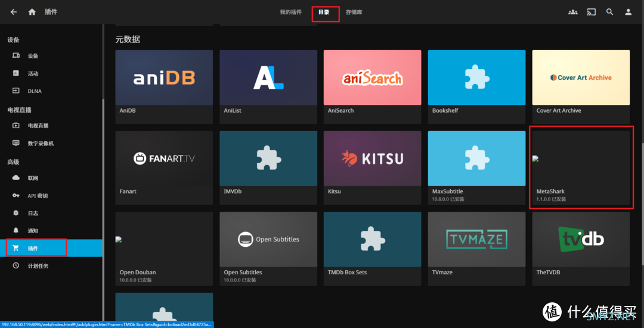
Task: Click the MaxSubtitle puzzle piece icon
Action: (477, 159)
